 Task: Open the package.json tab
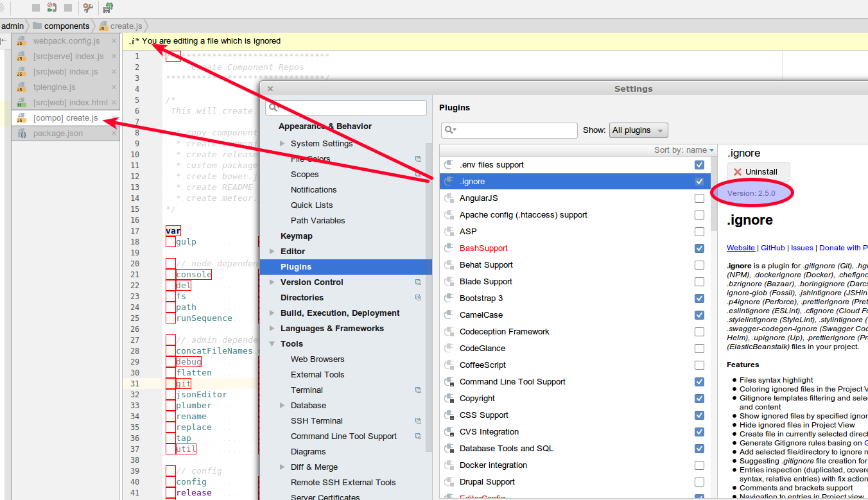coord(65,134)
